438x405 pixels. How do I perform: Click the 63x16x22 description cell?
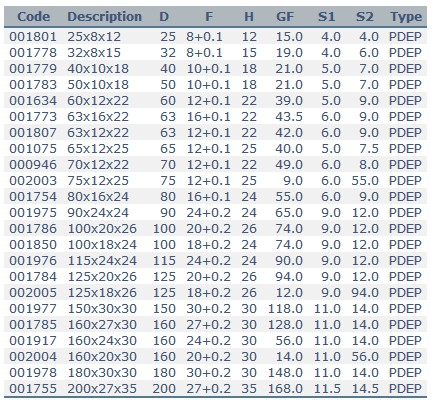(98, 117)
